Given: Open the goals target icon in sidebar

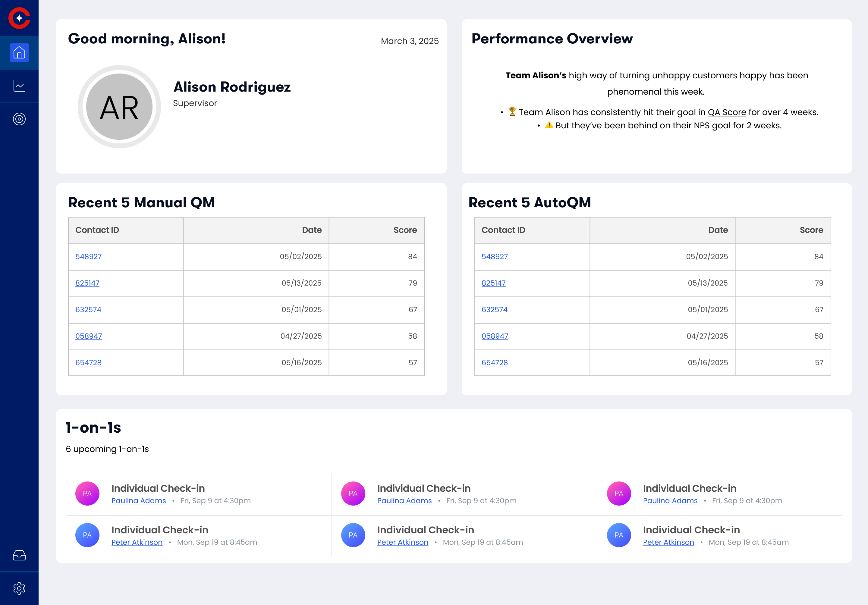Looking at the screenshot, I should pos(19,119).
